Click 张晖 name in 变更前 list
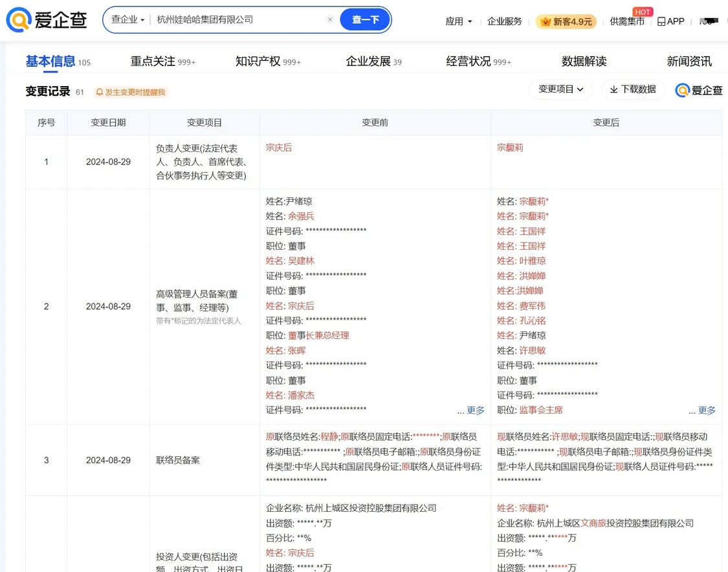The height and width of the screenshot is (572, 728). [x=296, y=351]
